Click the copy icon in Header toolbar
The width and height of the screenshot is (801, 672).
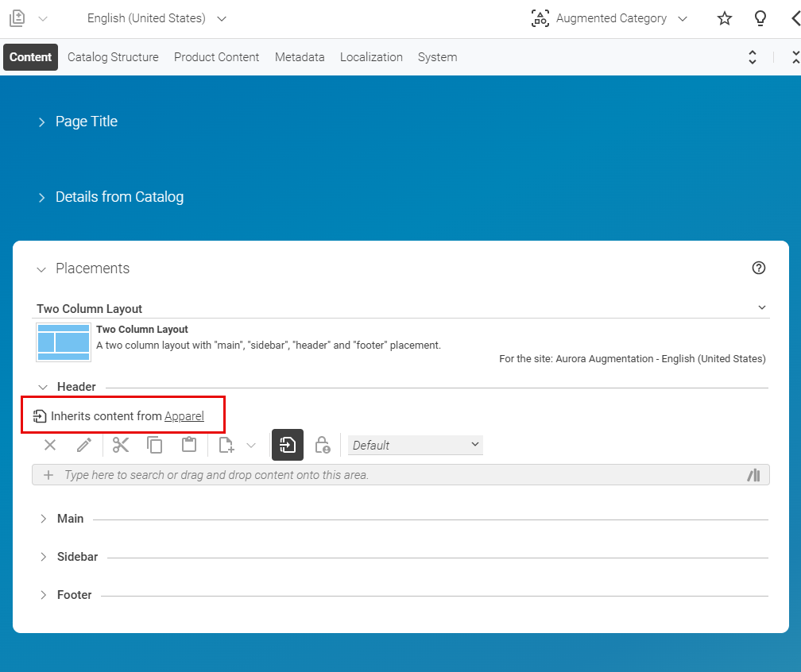[x=155, y=445]
